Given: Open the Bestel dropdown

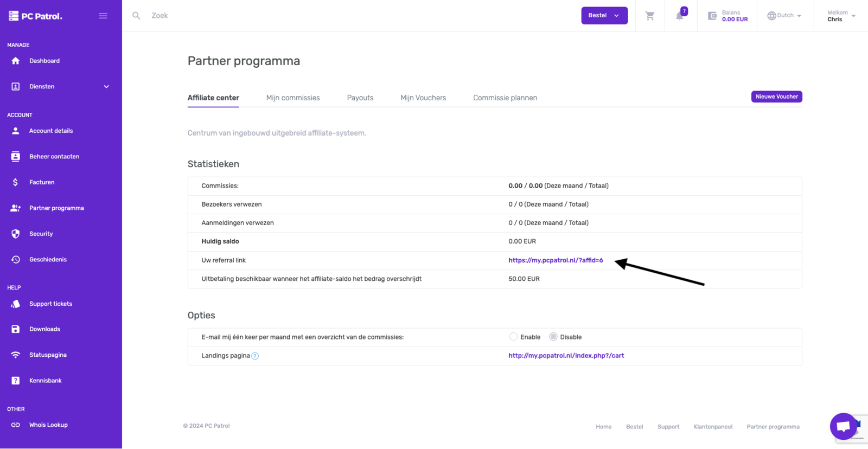Looking at the screenshot, I should click(x=604, y=16).
